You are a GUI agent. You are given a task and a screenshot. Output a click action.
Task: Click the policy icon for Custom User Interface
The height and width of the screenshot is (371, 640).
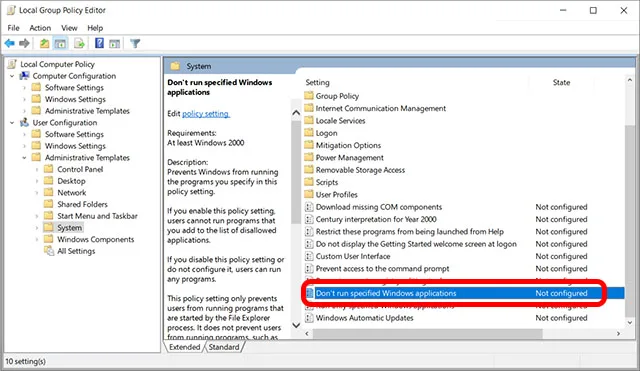309,256
